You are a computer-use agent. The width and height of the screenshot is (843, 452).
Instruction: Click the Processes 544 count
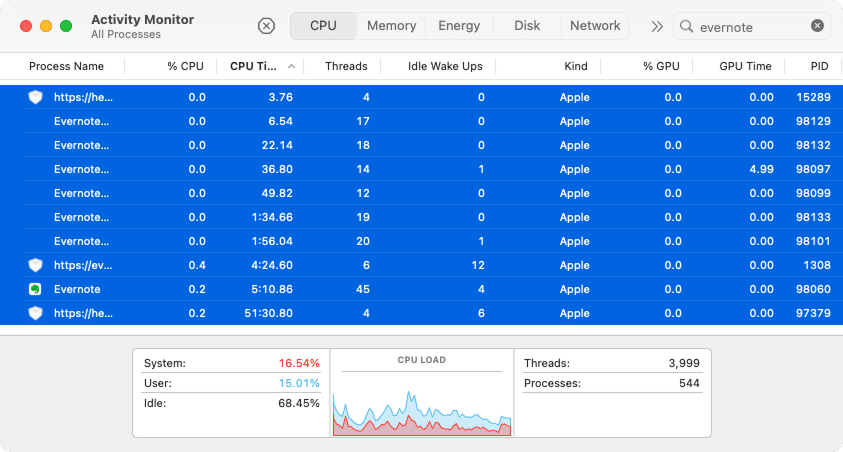point(689,383)
